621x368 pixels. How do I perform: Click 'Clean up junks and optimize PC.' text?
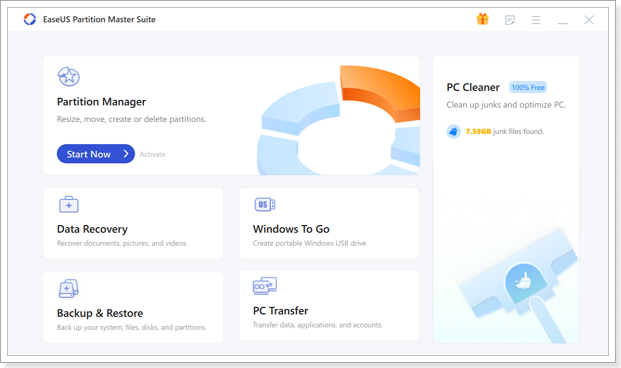506,105
